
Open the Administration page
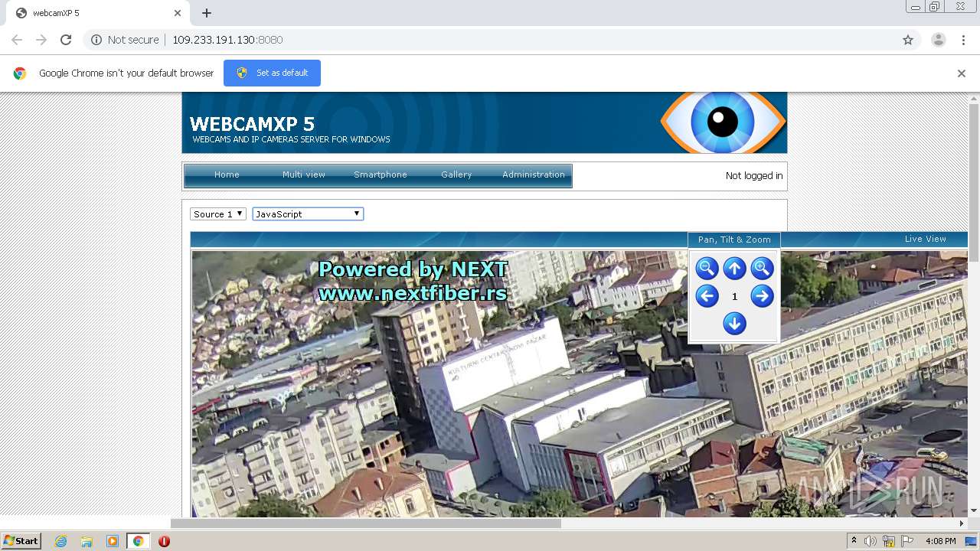[534, 174]
